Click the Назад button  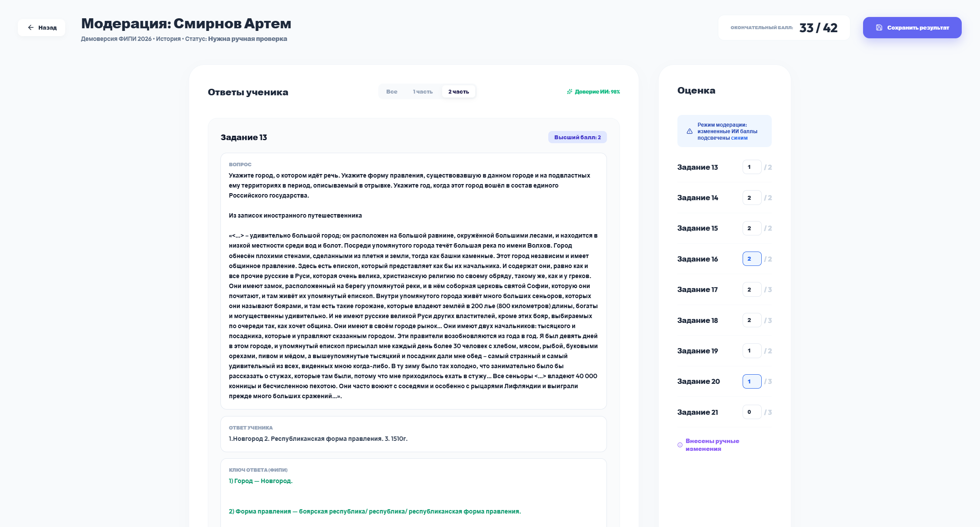pyautogui.click(x=41, y=27)
